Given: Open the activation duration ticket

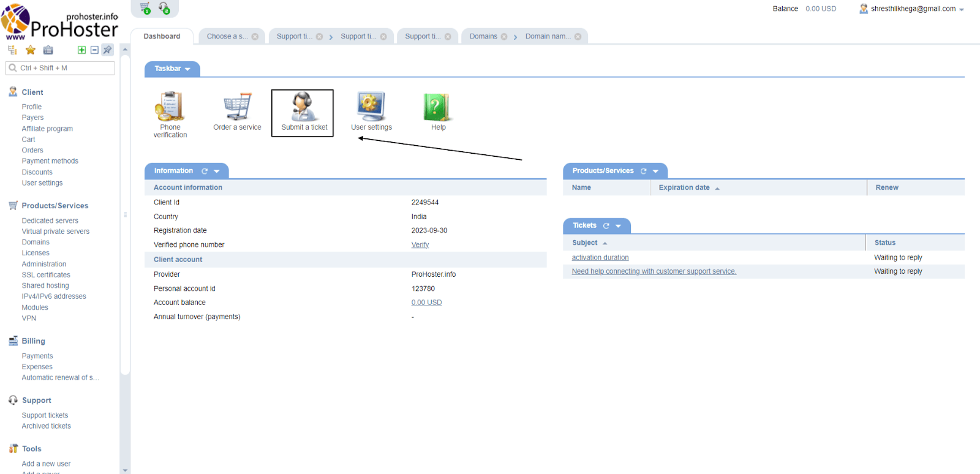Looking at the screenshot, I should [600, 258].
